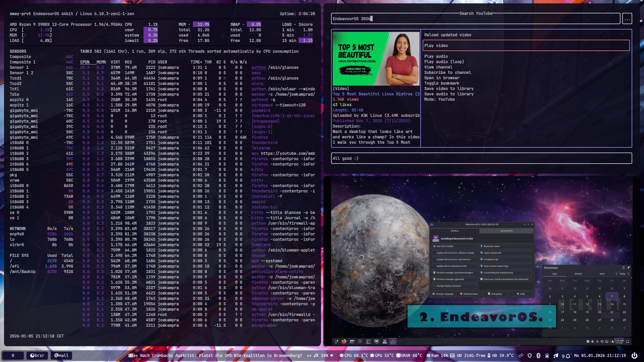Click the three-dots button beside the search
The image size is (644, 362).
pos(627,19)
